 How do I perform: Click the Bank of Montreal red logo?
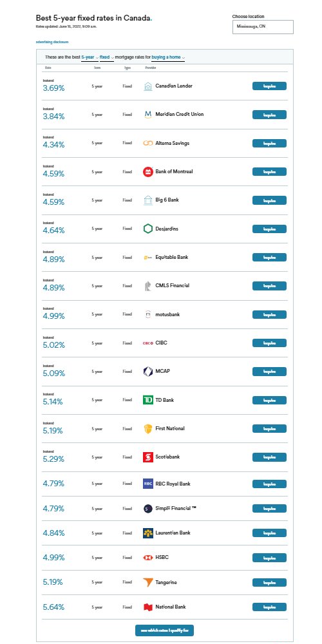[148, 172]
